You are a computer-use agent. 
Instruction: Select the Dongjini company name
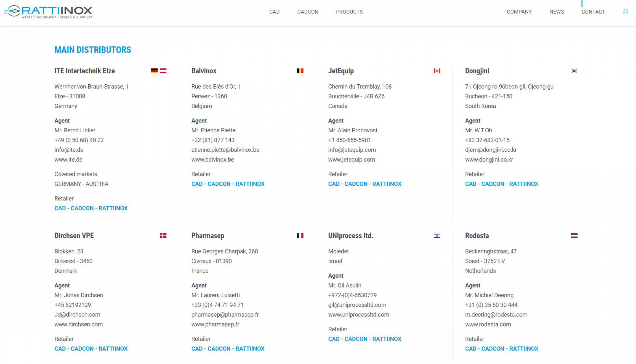[477, 71]
